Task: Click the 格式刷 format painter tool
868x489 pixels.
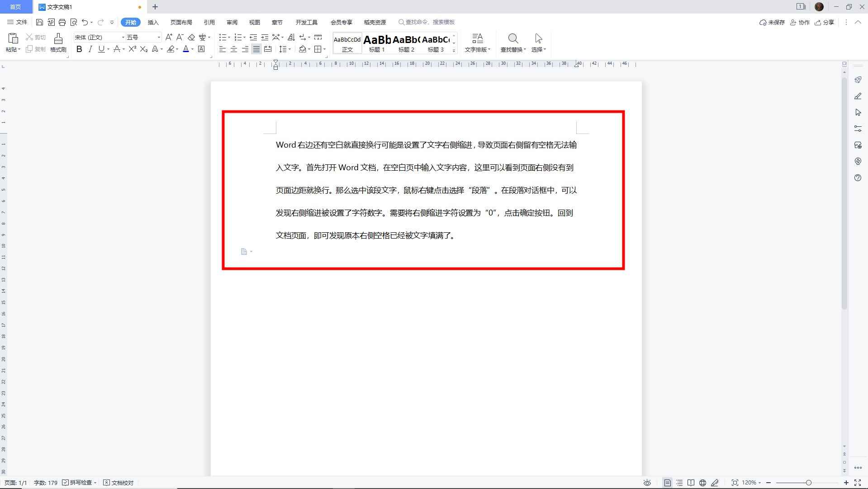Action: point(57,43)
